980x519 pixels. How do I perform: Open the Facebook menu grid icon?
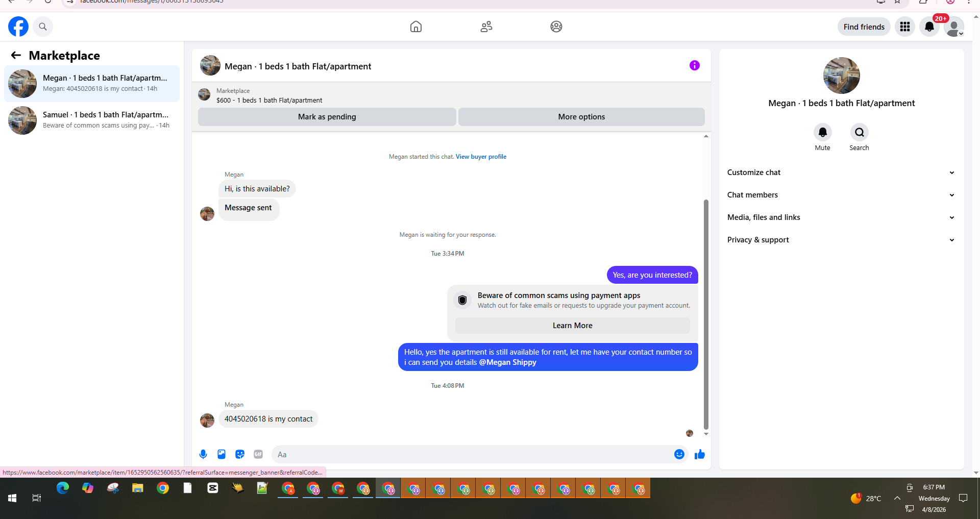(x=905, y=27)
